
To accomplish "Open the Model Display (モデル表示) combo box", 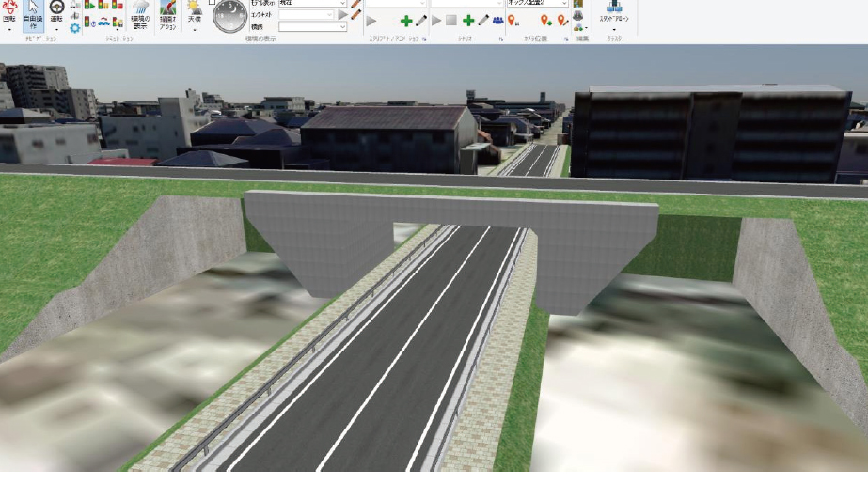I will point(313,4).
